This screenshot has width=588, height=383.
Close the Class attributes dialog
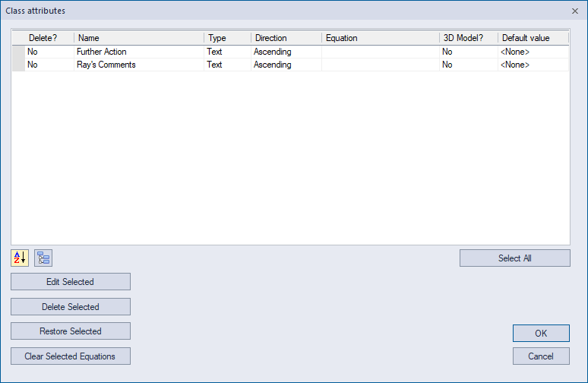pos(575,11)
